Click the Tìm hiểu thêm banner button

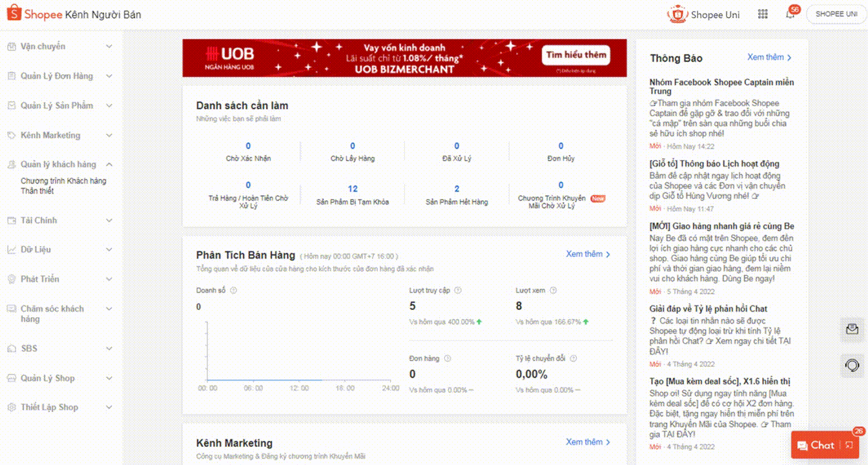[x=576, y=55]
